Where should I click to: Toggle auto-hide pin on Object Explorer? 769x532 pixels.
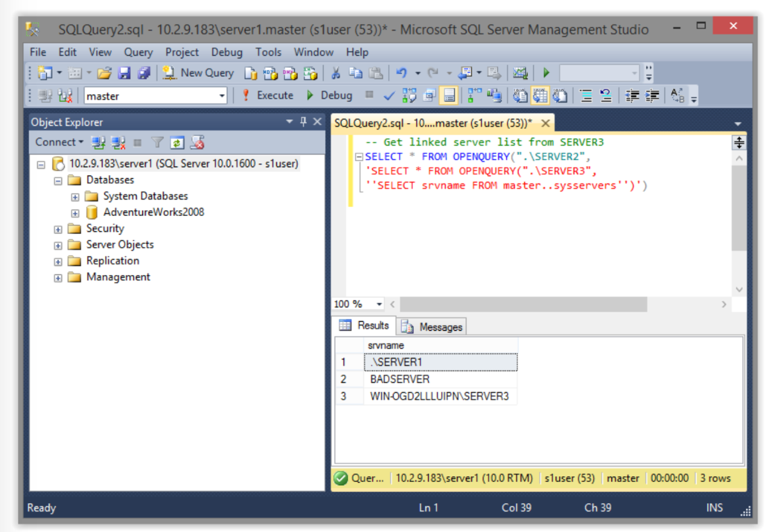point(303,122)
